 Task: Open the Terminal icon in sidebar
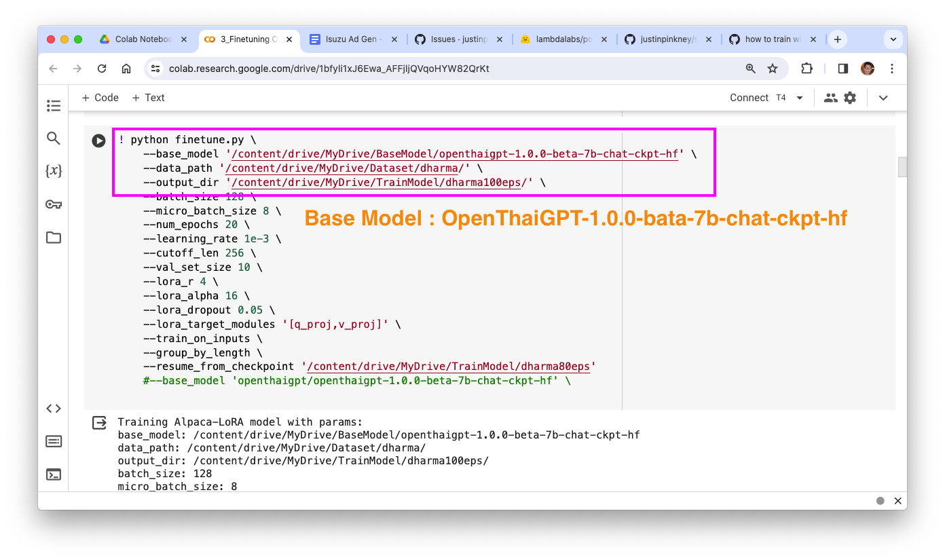[x=54, y=474]
